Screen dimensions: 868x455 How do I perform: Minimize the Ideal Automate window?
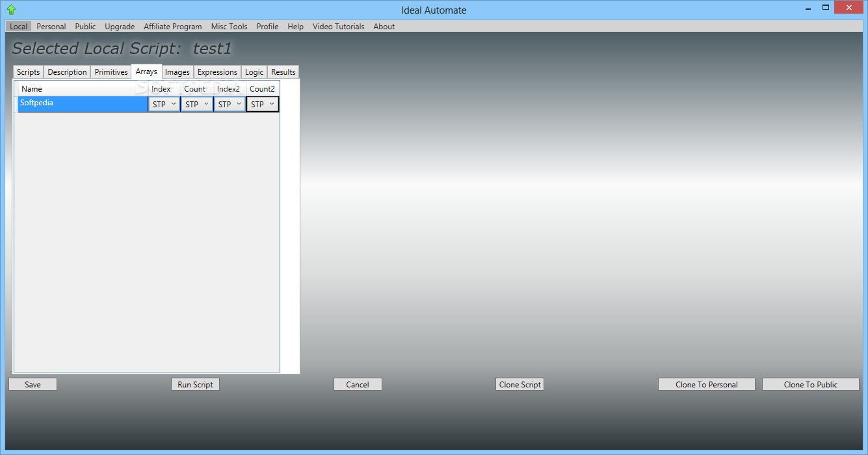[808, 7]
